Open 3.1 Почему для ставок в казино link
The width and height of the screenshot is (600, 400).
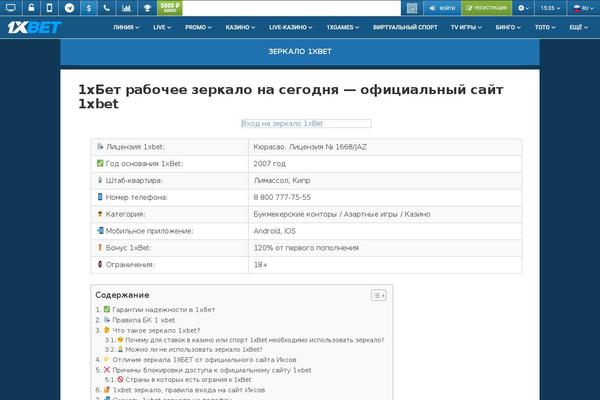click(254, 340)
